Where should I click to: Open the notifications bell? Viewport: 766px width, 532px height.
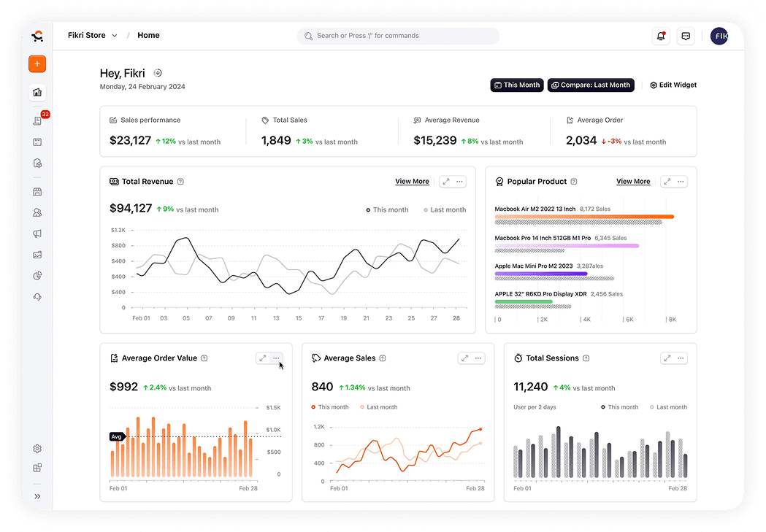point(661,35)
